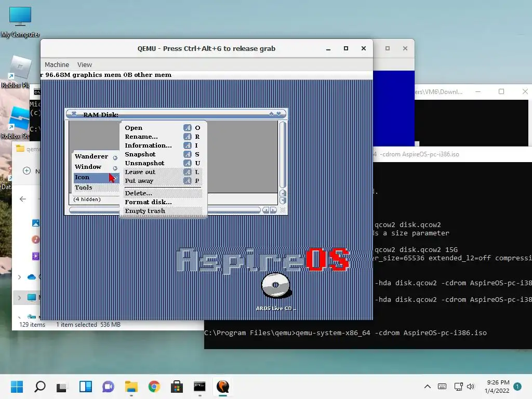Select Open in the Icon submenu

pyautogui.click(x=163, y=128)
